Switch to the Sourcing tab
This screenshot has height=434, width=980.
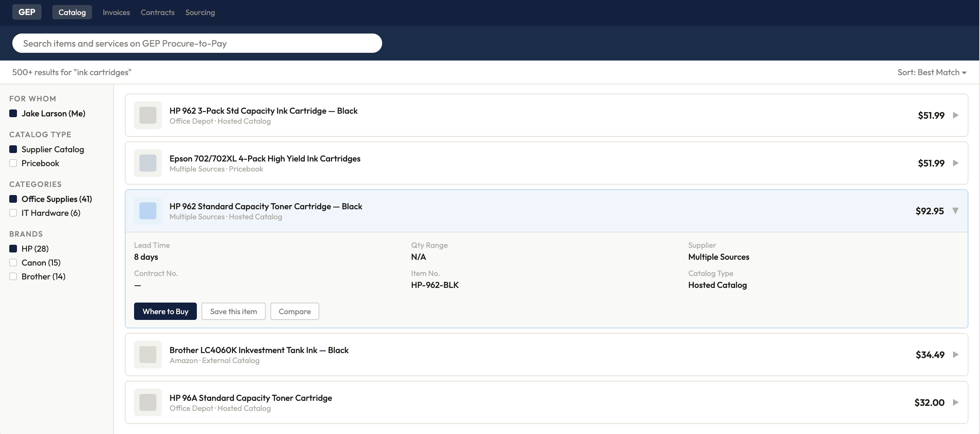click(x=200, y=12)
